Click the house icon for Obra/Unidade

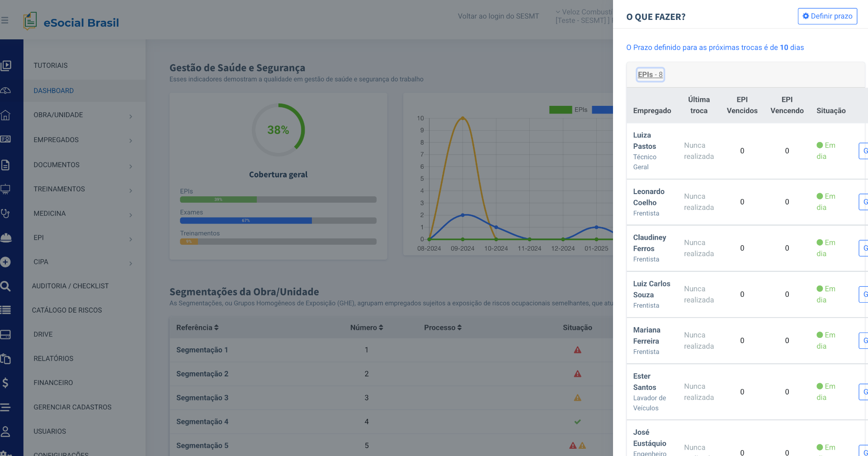[5, 115]
